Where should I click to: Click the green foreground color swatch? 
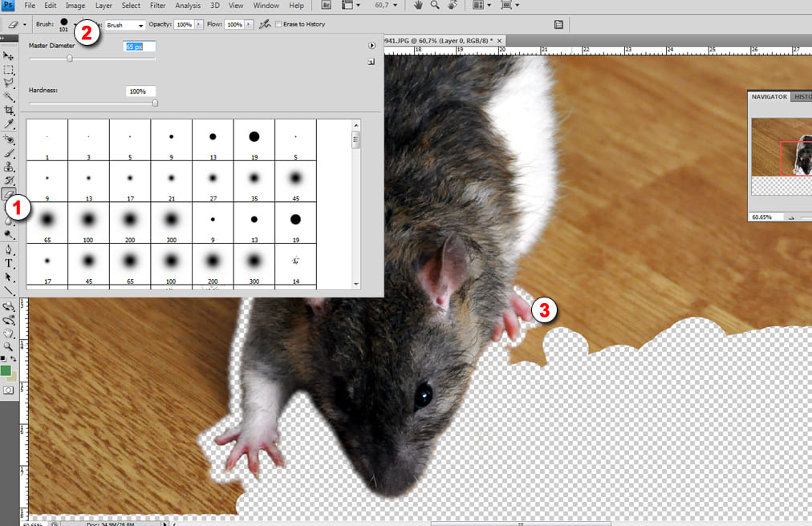tap(6, 370)
